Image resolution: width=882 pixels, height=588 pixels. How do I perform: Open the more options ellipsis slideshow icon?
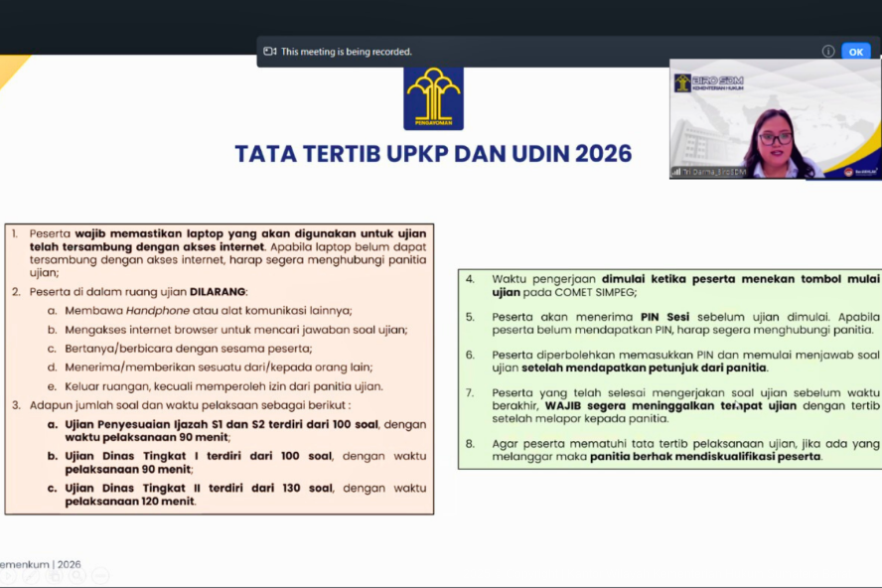[x=100, y=576]
